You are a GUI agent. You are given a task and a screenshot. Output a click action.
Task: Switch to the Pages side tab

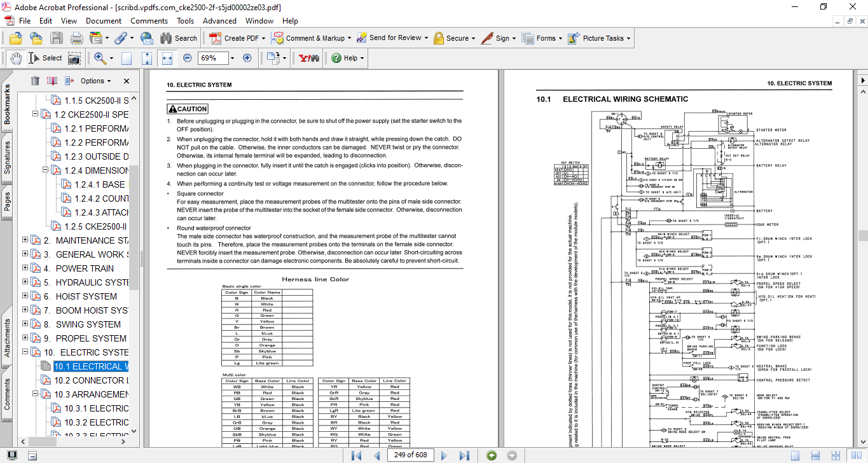point(7,201)
